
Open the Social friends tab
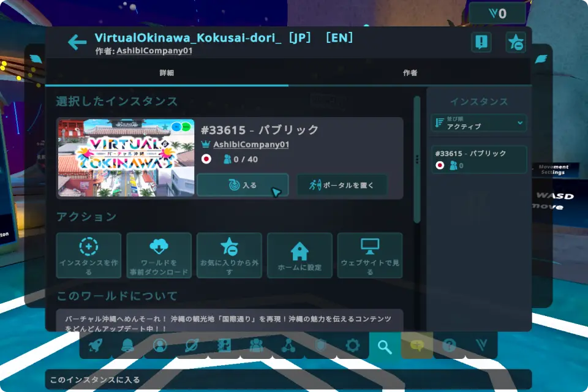point(257,345)
